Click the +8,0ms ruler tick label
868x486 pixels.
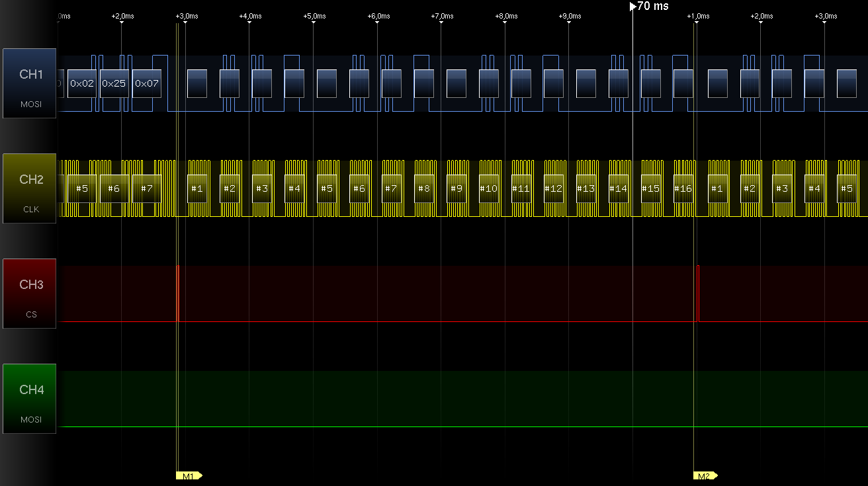(505, 16)
